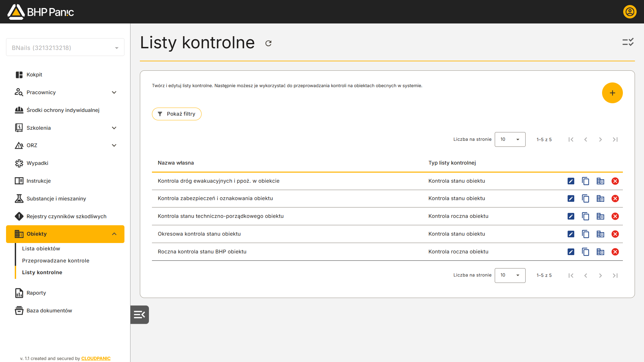
Task: Go to previous page in bottom paginator
Action: pyautogui.click(x=586, y=276)
